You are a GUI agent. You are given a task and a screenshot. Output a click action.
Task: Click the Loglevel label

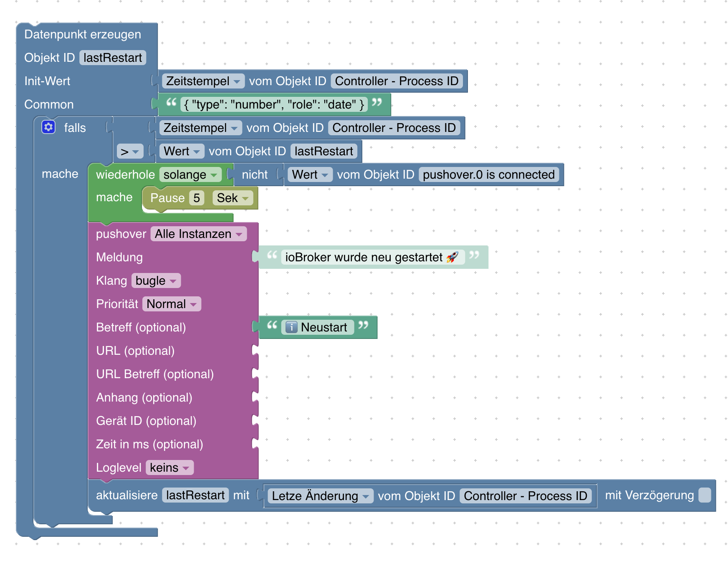(119, 467)
